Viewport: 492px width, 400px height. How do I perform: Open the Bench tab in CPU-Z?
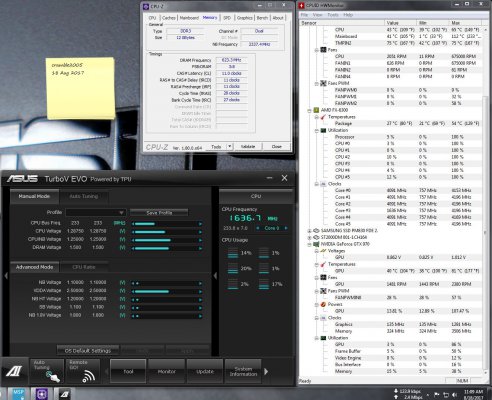click(262, 18)
